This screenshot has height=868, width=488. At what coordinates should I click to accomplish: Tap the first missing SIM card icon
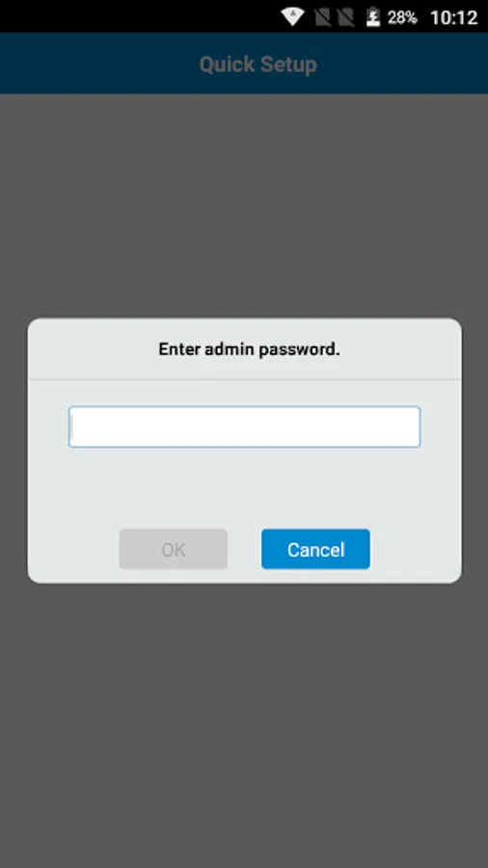[x=322, y=17]
